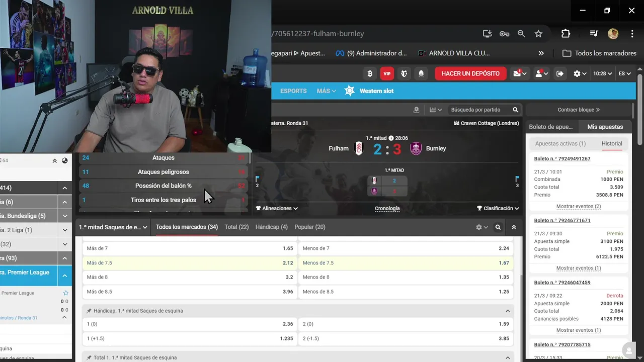The width and height of the screenshot is (644, 362).
Task: Open the settings gear in site header
Action: click(580, 73)
